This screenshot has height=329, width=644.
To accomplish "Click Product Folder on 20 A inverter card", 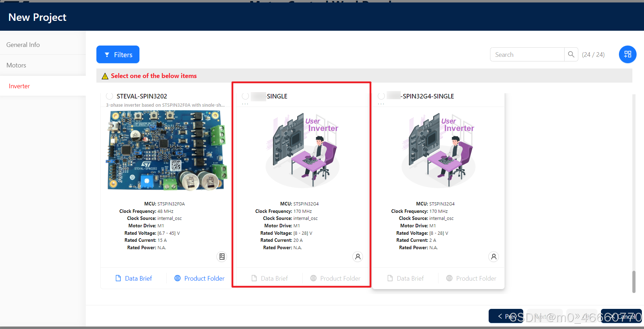I will click(x=335, y=278).
